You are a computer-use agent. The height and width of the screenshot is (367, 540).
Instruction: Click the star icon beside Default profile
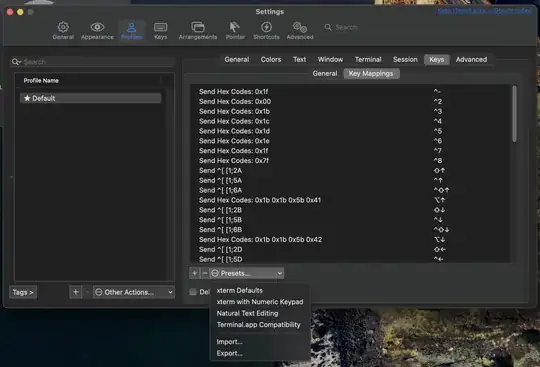27,98
